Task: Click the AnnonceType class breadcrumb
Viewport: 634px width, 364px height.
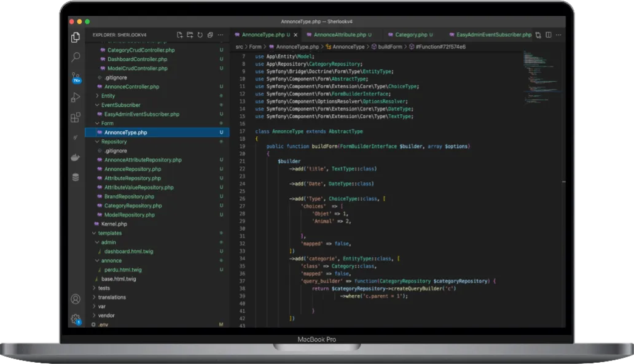Action: click(x=345, y=47)
